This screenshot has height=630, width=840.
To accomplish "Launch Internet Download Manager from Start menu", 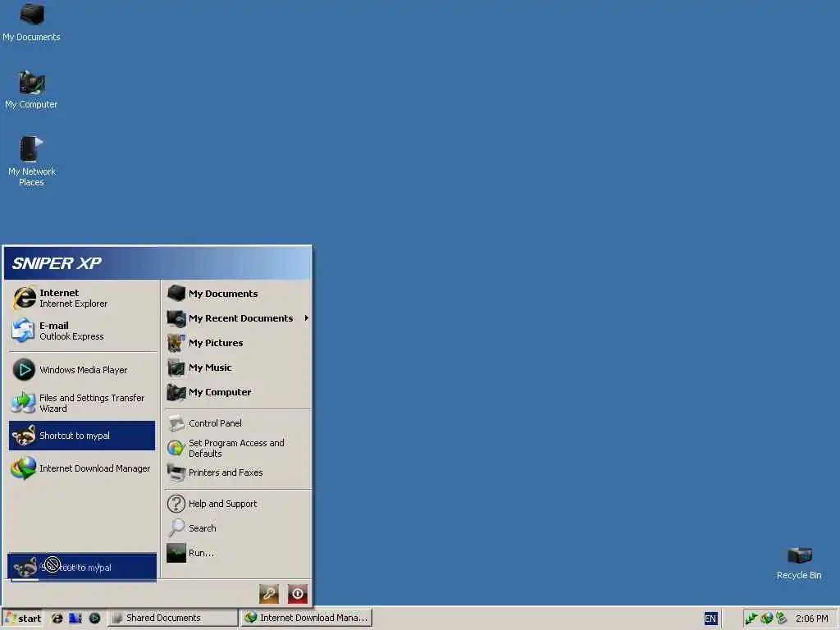I will pos(83,468).
